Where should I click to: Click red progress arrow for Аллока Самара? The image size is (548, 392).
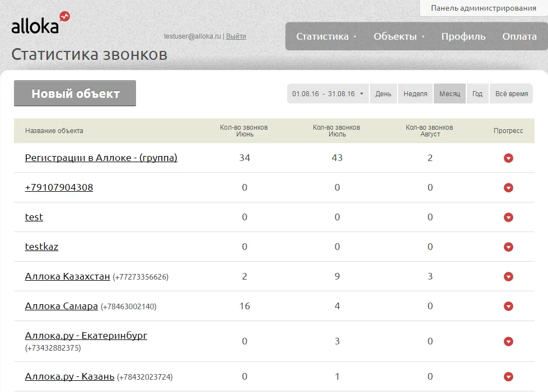tap(508, 306)
